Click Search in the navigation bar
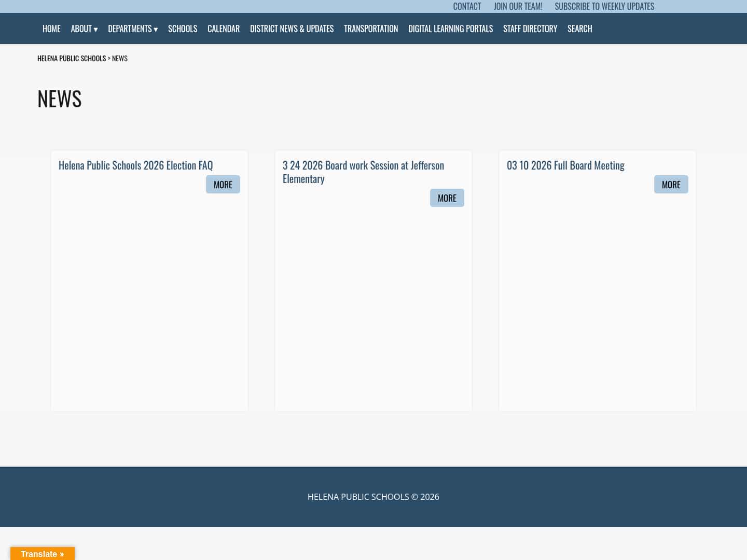747x560 pixels. click(579, 29)
